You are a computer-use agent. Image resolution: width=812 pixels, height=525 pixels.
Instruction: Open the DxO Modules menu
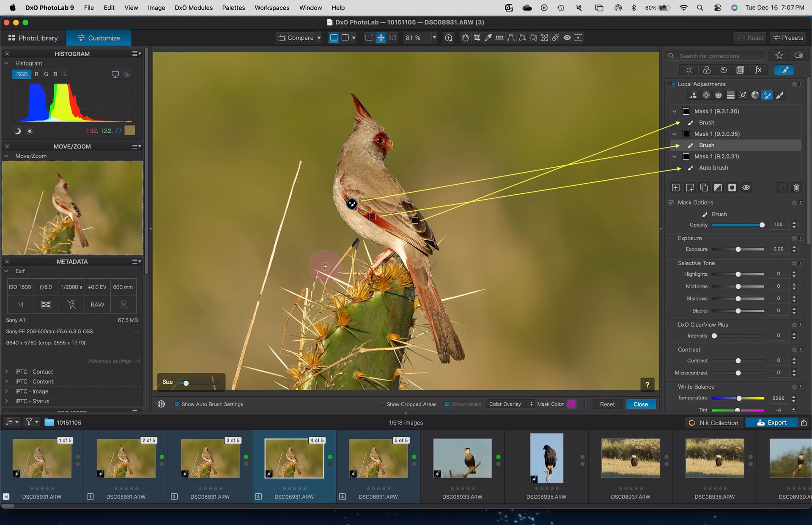pyautogui.click(x=193, y=8)
